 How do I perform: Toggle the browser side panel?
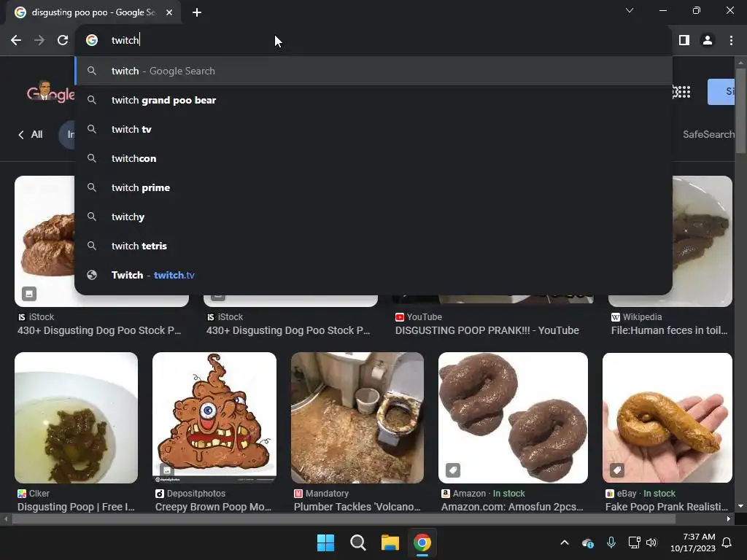tap(684, 41)
